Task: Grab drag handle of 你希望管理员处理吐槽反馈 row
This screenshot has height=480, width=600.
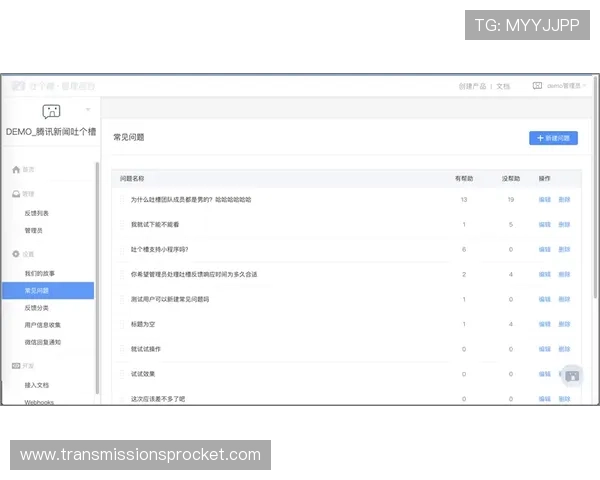Action: [122, 274]
